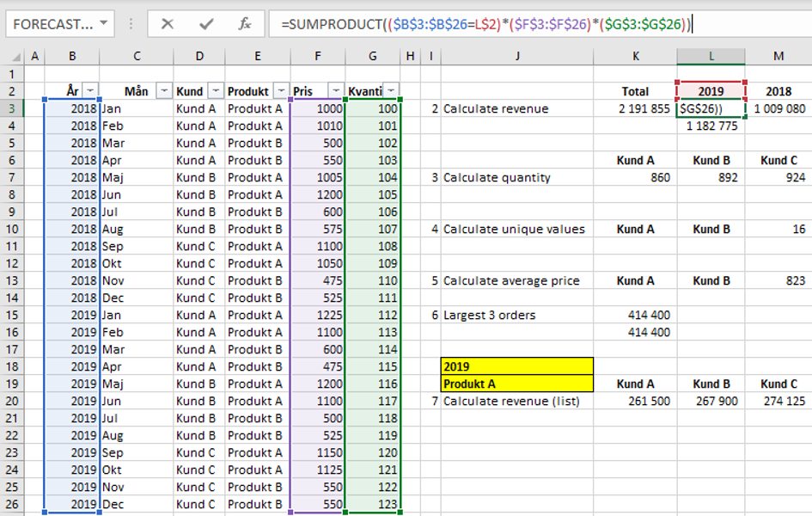Click the editing cell showing $G$26))

tap(711, 108)
